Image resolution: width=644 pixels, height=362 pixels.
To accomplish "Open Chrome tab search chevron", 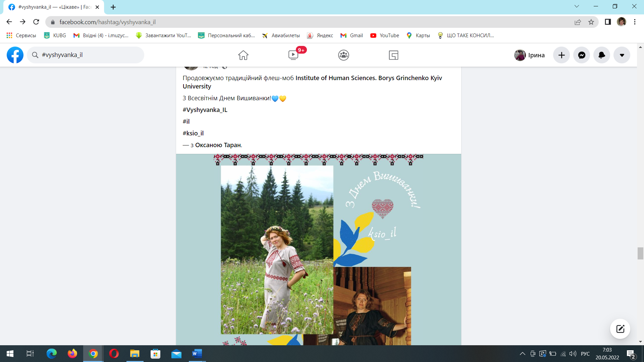I will tap(577, 6).
